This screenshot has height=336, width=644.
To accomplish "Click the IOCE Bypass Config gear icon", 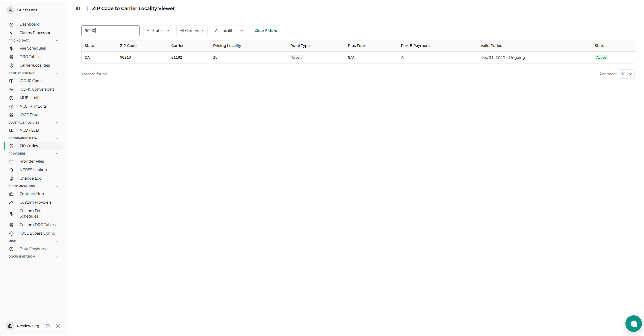I will point(11,234).
